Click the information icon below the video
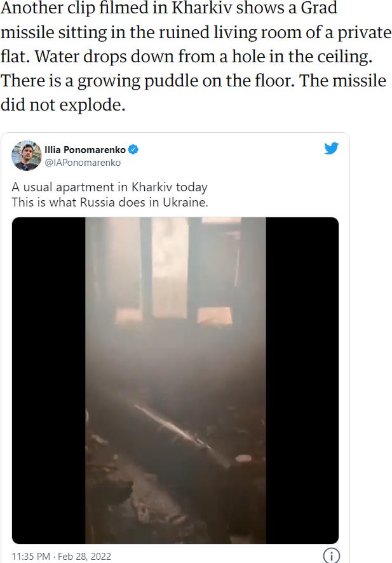This screenshot has height=563, width=392. click(x=331, y=555)
